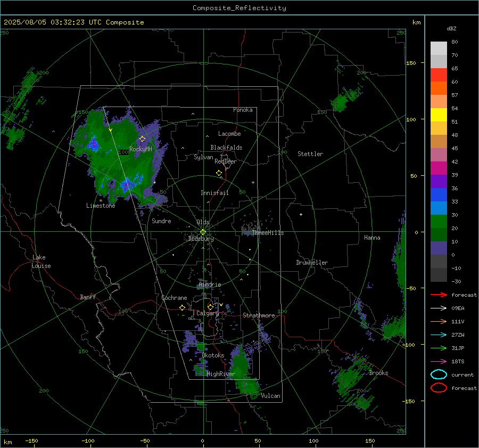This screenshot has width=479, height=448.
Task: Click the Calgary city label
Action: (x=208, y=313)
